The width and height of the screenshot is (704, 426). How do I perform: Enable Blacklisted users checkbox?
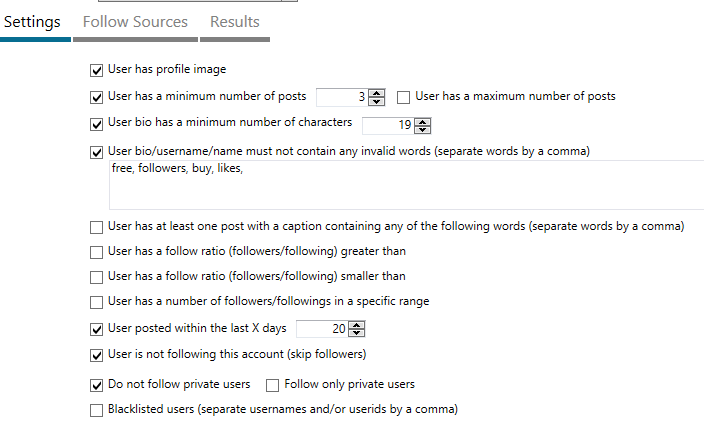tap(97, 411)
